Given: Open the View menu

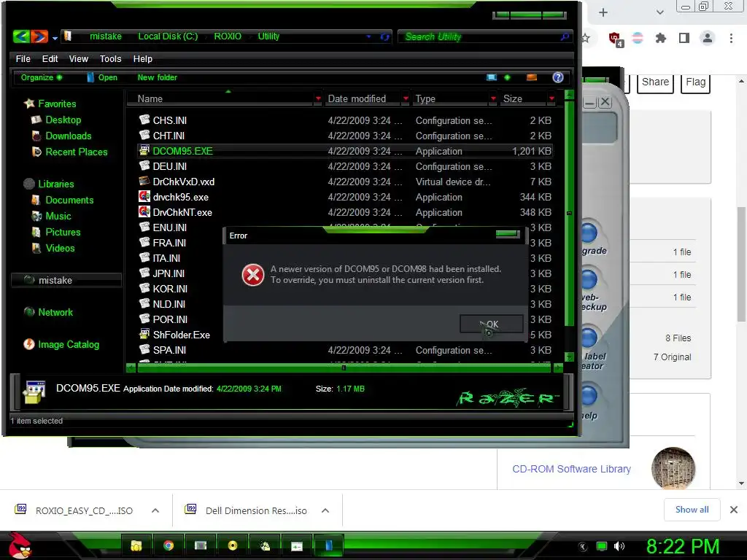Looking at the screenshot, I should point(79,58).
